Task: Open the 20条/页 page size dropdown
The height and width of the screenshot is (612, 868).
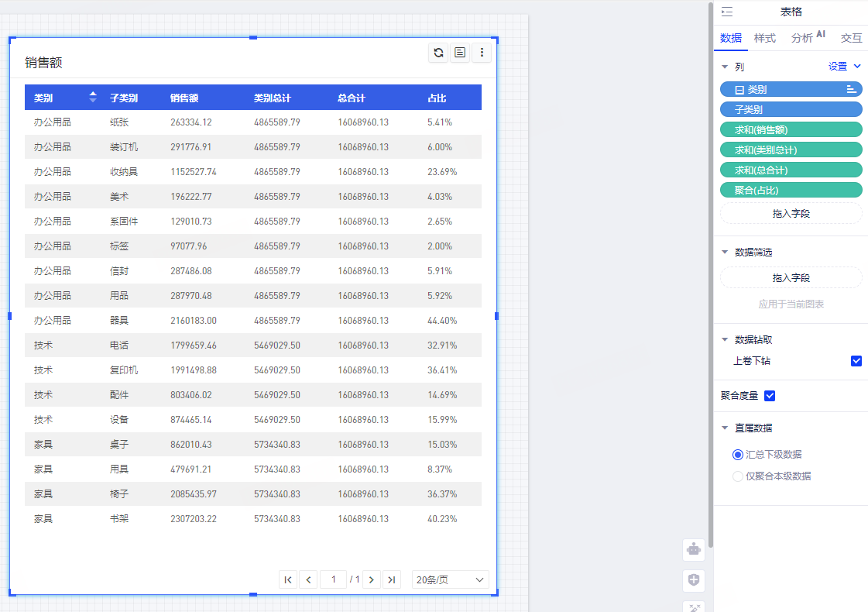Action: click(x=450, y=579)
